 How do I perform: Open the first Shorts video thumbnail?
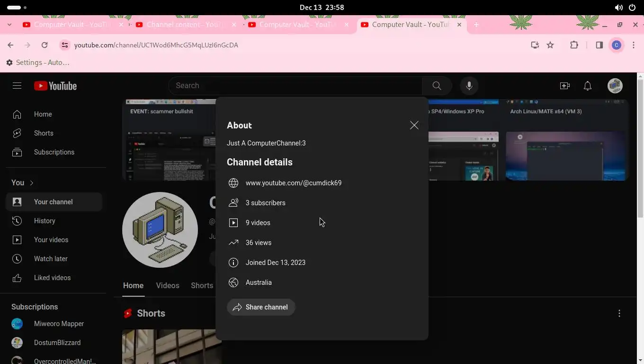172,346
